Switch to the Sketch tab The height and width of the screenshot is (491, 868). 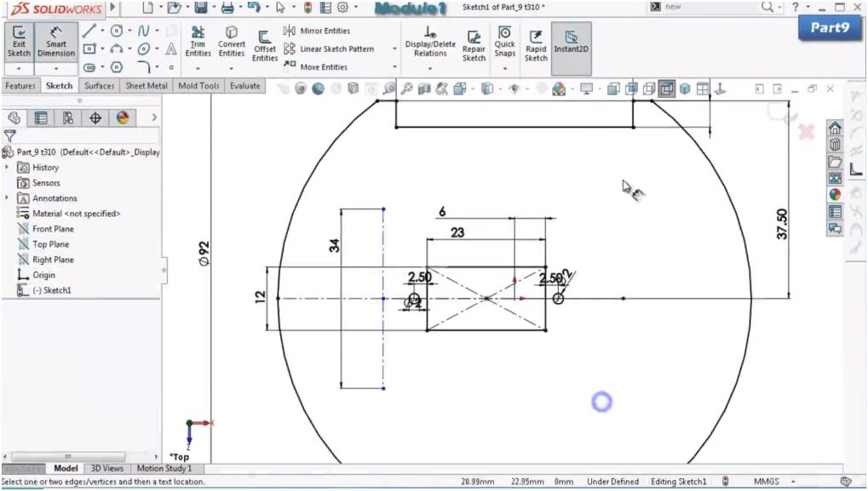point(60,86)
